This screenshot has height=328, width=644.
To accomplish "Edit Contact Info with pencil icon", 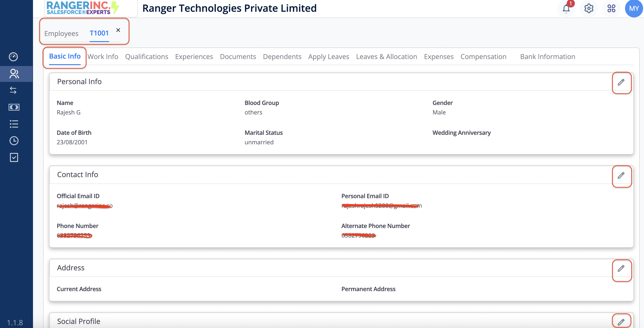I will 621,175.
